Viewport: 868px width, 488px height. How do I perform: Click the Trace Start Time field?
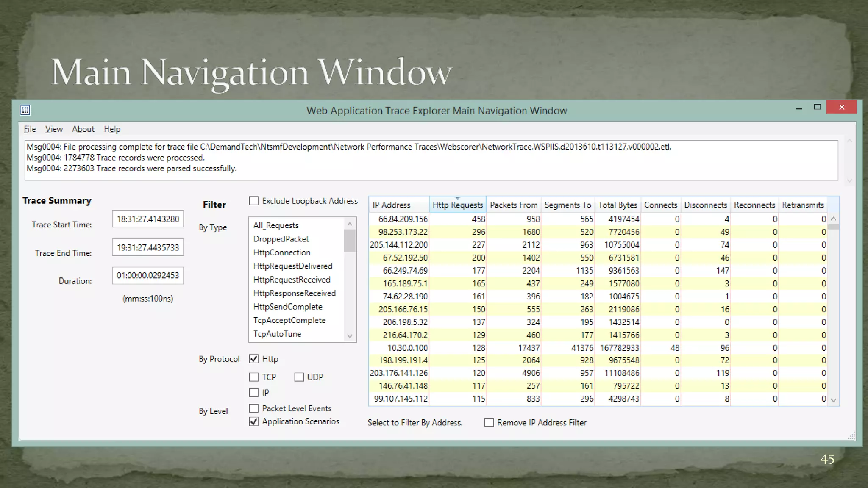coord(147,219)
